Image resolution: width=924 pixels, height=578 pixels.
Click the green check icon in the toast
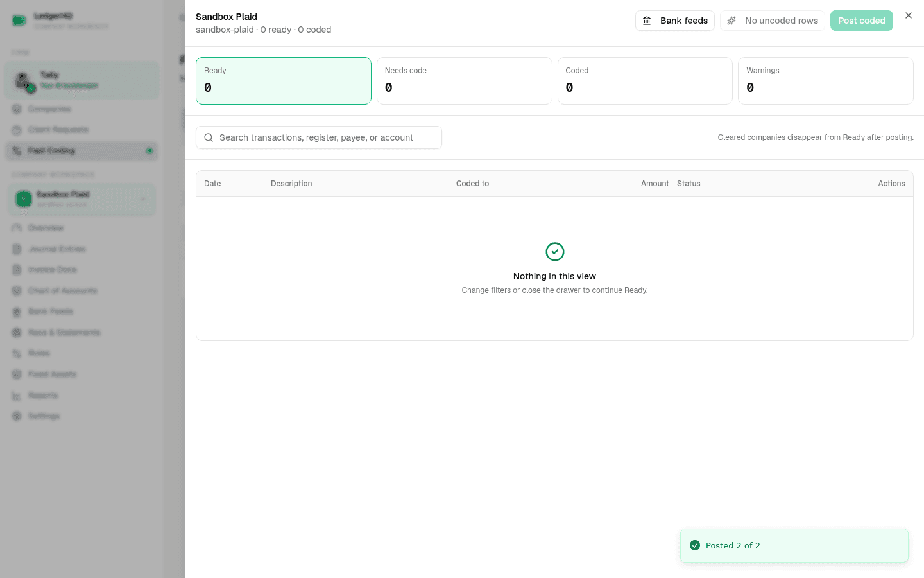[x=695, y=545]
